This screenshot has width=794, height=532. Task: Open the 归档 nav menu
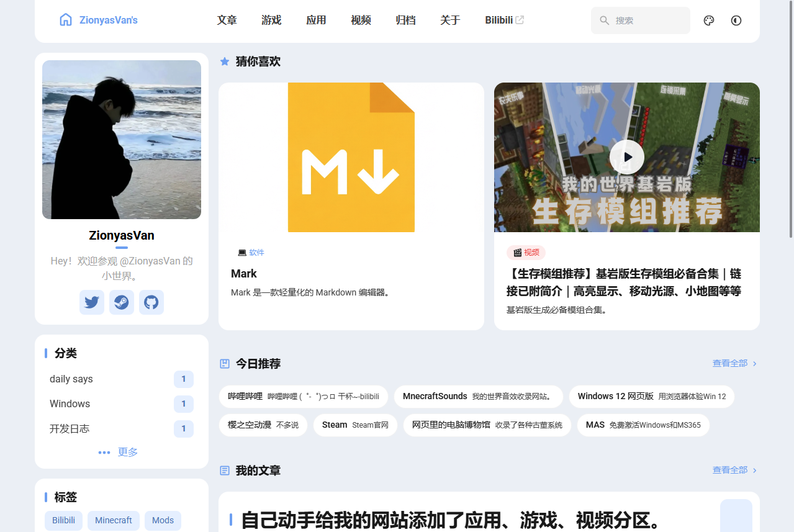point(406,20)
